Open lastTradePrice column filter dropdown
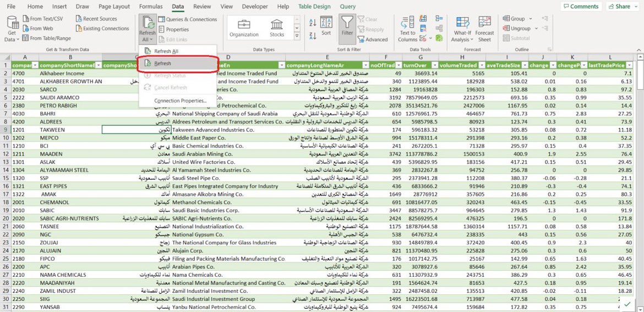Viewport: 644px width, 312px height. (630, 66)
